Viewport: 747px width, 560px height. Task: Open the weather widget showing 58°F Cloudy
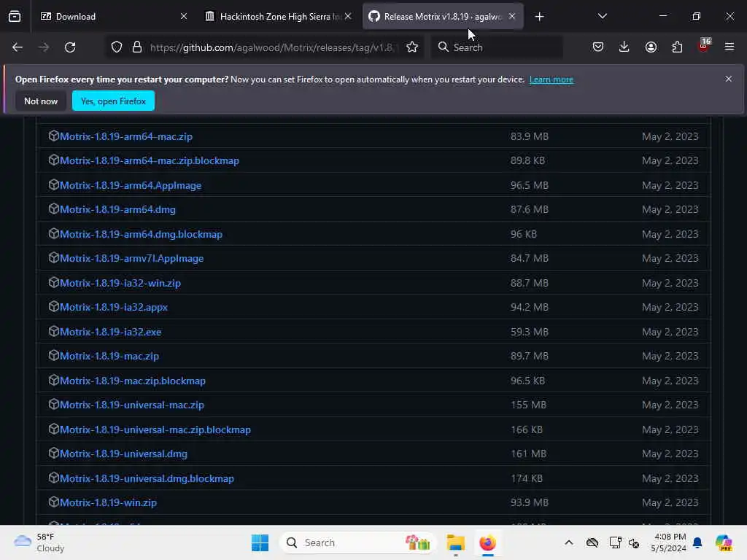(39, 542)
